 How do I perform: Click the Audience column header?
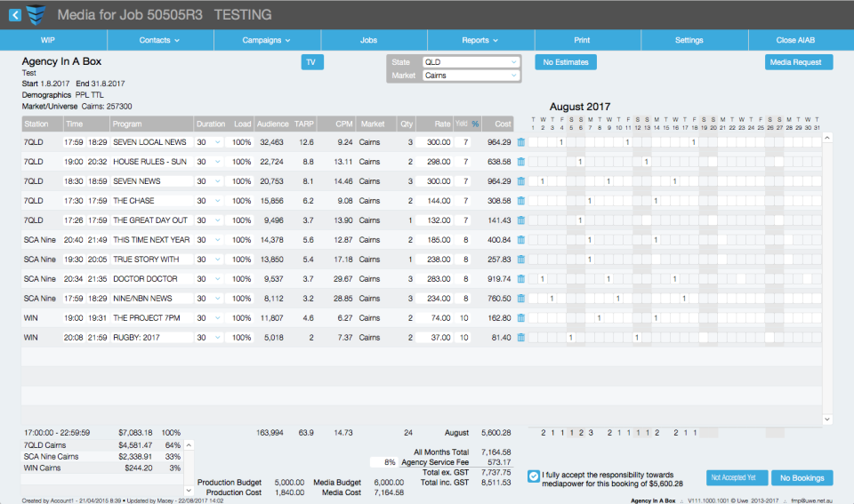pos(272,124)
